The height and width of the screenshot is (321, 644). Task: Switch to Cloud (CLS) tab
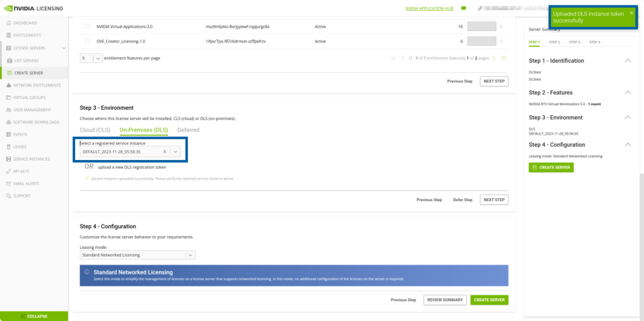pos(95,130)
